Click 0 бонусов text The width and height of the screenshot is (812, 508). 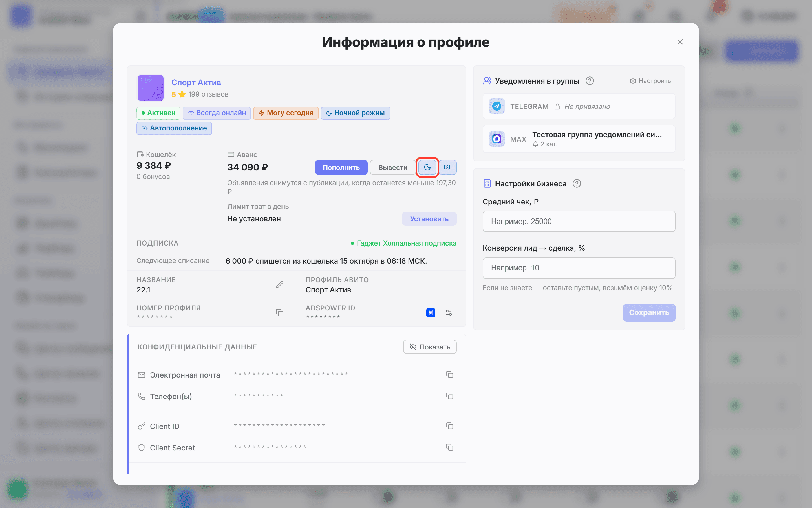pyautogui.click(x=153, y=176)
